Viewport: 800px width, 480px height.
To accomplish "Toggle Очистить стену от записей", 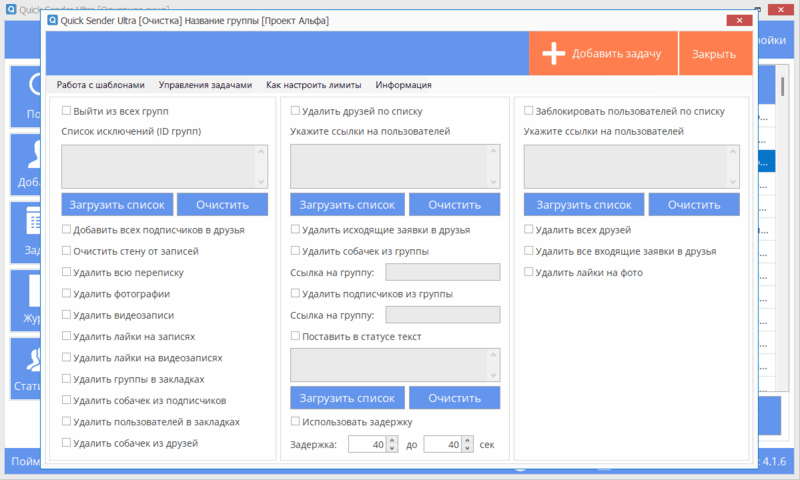I will 66,250.
